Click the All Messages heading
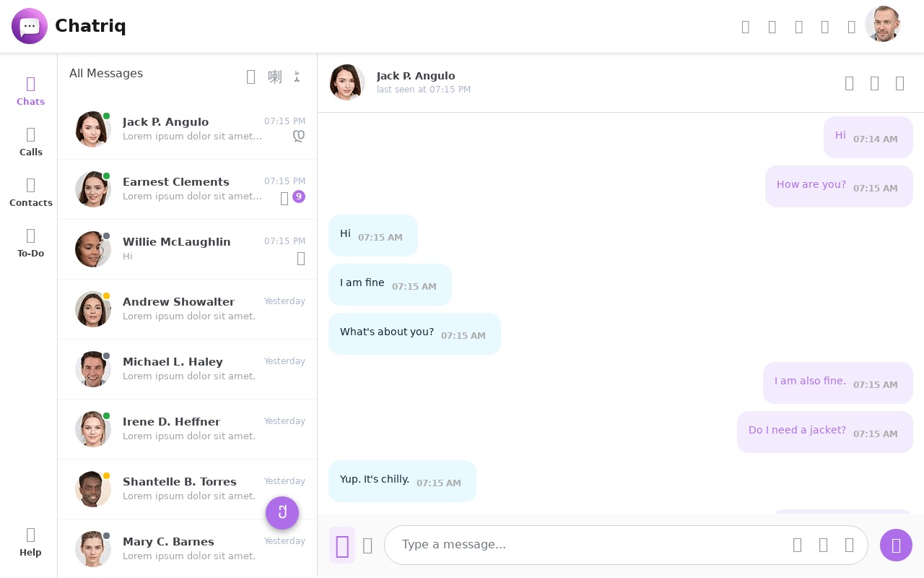924x578 pixels. pos(106,74)
